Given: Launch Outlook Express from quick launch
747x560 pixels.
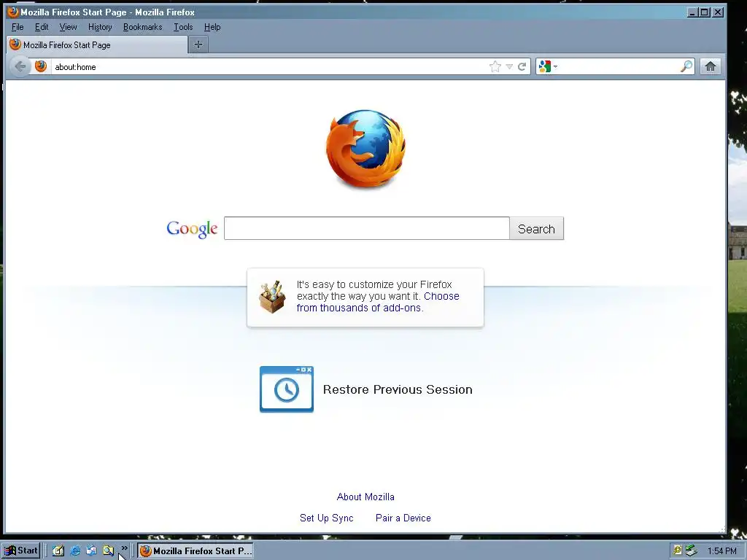Looking at the screenshot, I should click(91, 551).
